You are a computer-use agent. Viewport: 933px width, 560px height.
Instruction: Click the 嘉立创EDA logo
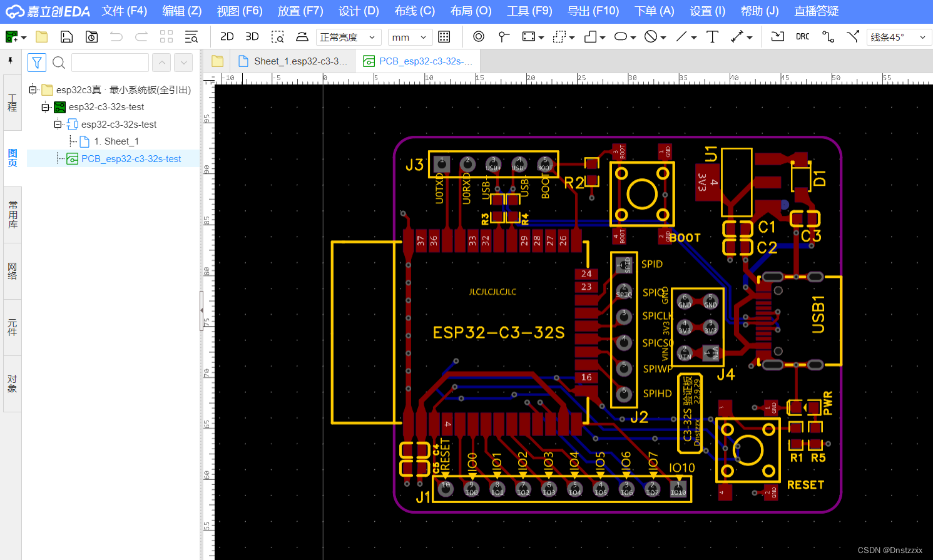[48, 11]
